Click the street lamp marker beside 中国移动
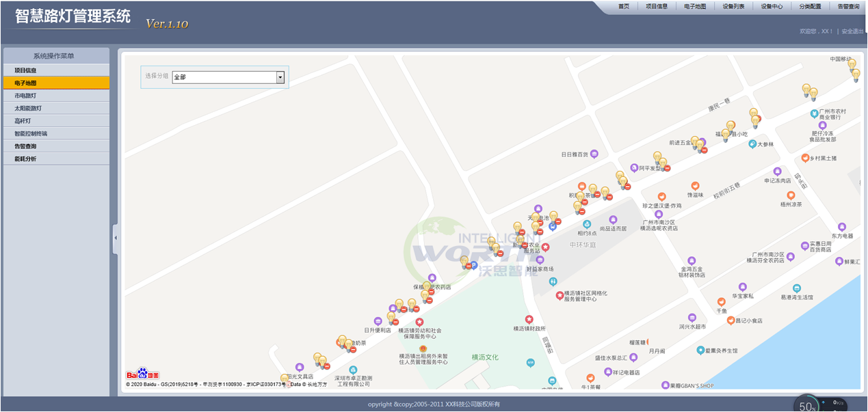 (x=852, y=66)
